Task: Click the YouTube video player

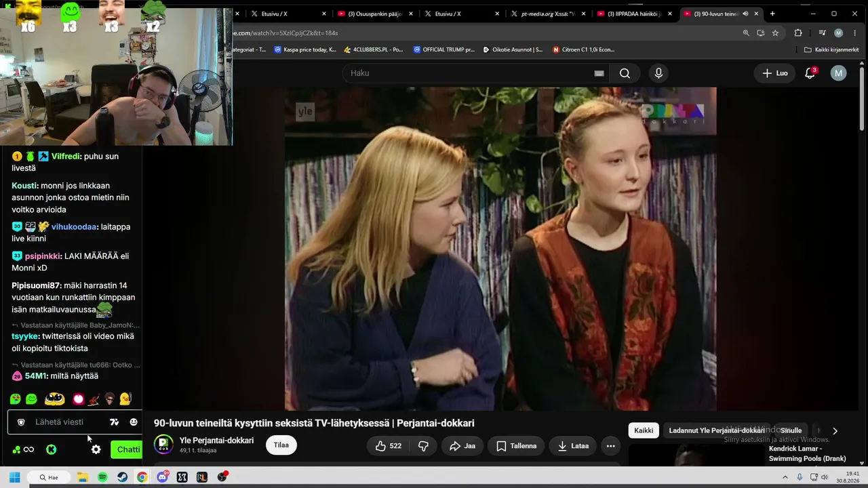Action: [500, 249]
